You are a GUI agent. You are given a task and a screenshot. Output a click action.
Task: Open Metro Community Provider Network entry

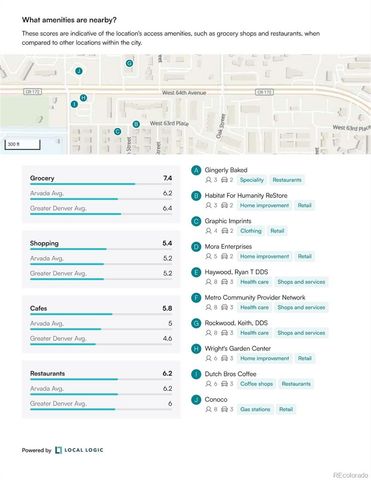(x=255, y=297)
